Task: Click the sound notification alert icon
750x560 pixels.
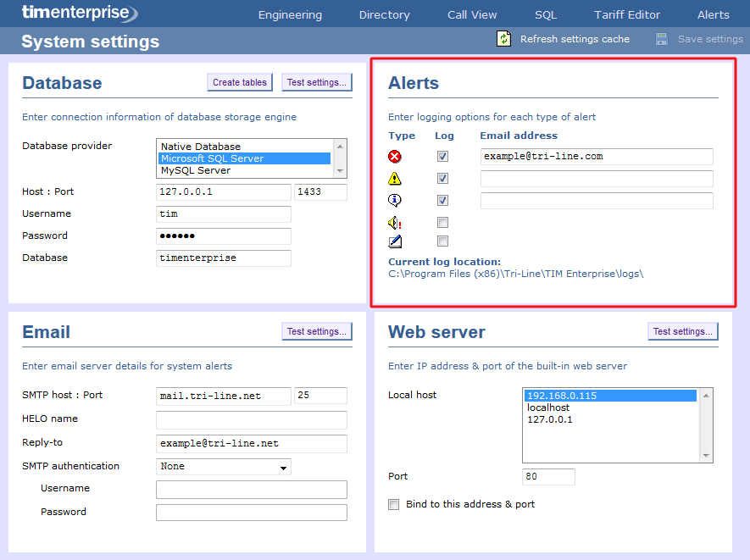Action: [392, 222]
